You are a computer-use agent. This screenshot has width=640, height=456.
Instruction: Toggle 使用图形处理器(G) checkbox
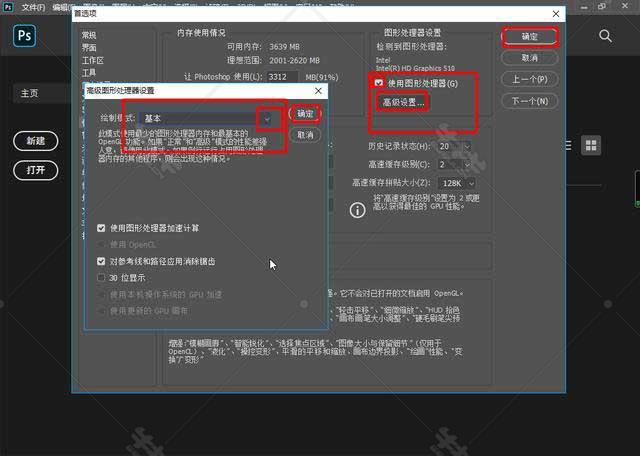coord(379,83)
